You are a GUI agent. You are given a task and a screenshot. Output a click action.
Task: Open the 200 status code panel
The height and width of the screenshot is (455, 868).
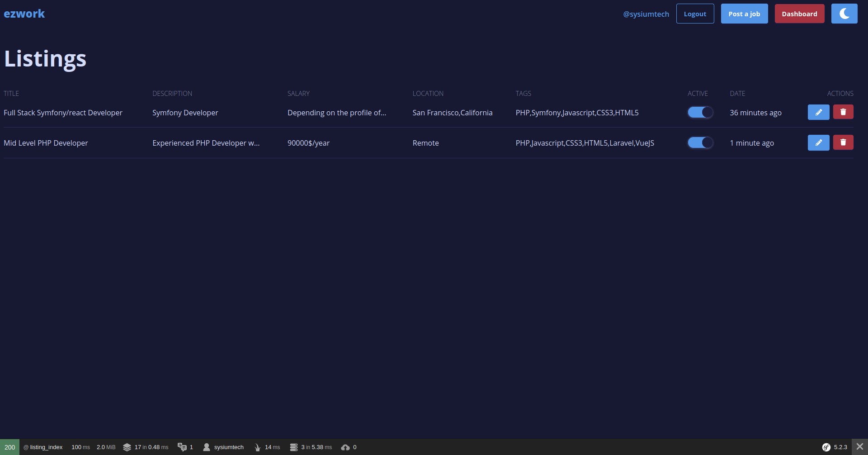point(9,447)
